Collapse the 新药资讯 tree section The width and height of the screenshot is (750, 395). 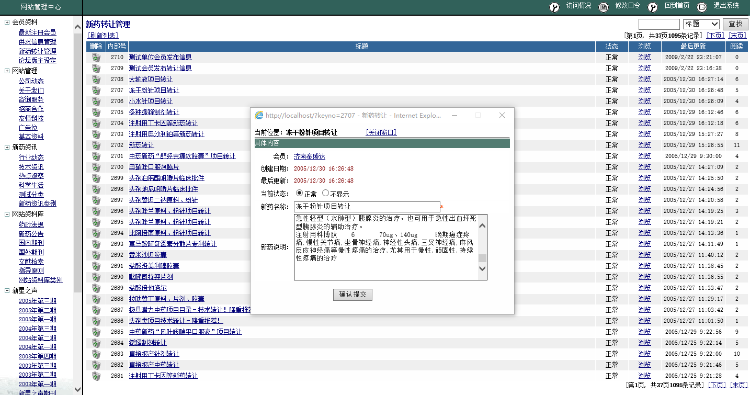pos(7,147)
